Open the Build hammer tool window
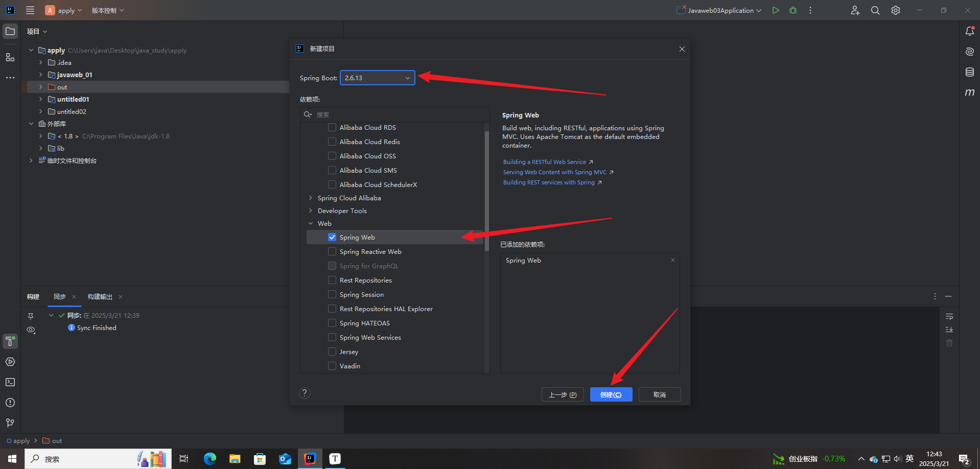Image resolution: width=980 pixels, height=469 pixels. click(10, 341)
